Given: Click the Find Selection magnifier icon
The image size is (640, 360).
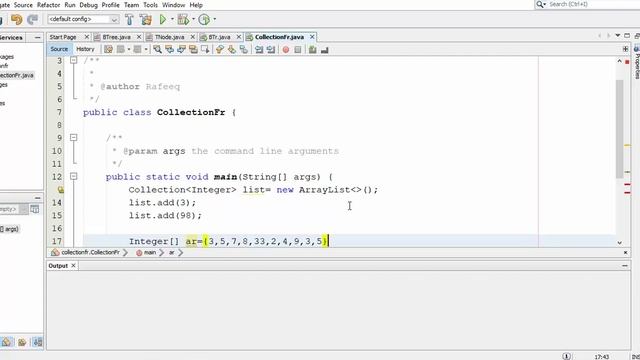Looking at the screenshot, I should click(157, 49).
